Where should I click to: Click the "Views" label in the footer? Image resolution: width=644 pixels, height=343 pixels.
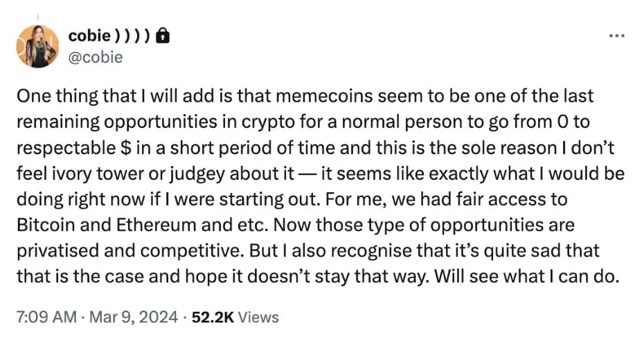tap(259, 317)
